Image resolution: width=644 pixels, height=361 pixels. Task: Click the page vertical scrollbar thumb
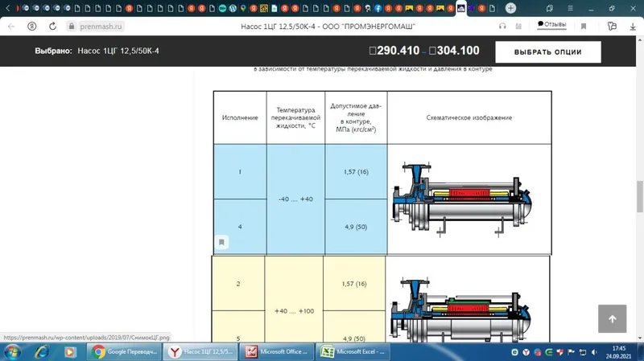coord(639,196)
